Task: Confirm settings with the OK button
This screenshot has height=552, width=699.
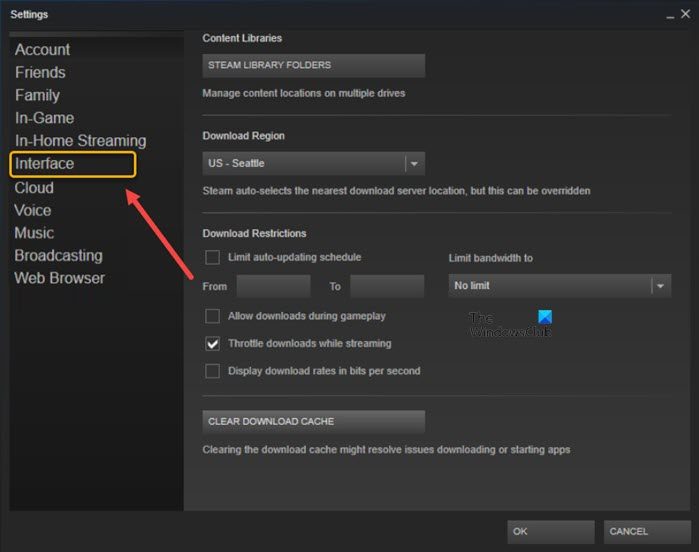Action: [551, 531]
